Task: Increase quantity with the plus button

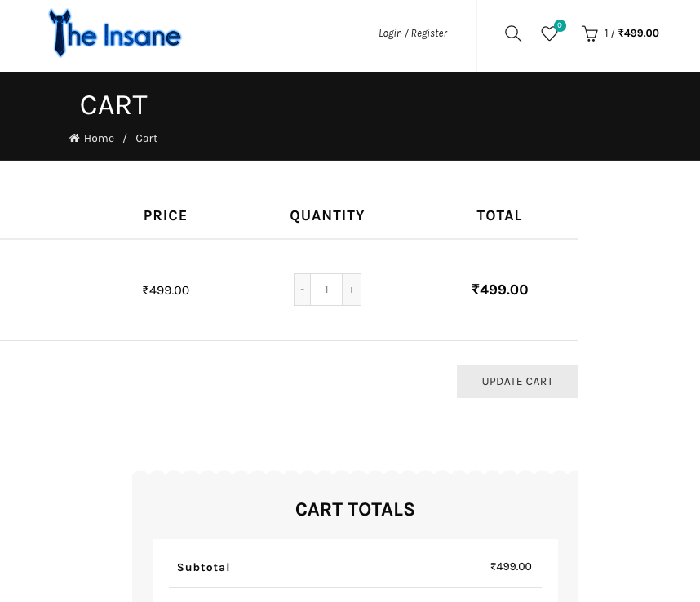Action: coord(352,290)
